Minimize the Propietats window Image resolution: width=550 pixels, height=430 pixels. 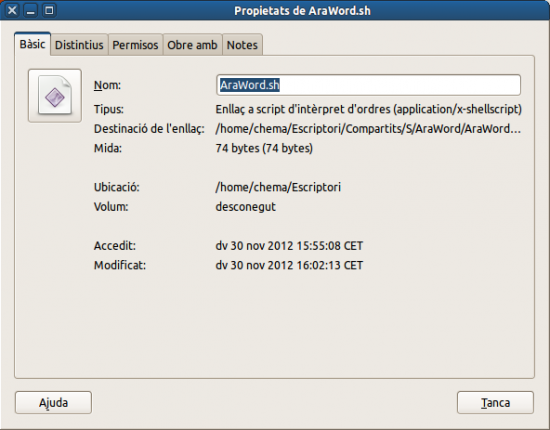click(x=31, y=10)
